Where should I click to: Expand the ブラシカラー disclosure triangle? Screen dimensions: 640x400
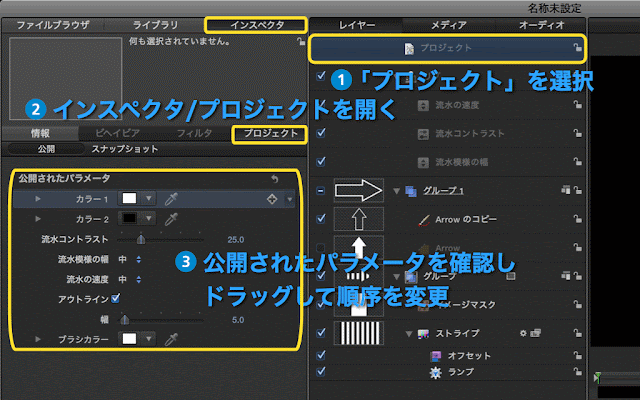coord(38,339)
